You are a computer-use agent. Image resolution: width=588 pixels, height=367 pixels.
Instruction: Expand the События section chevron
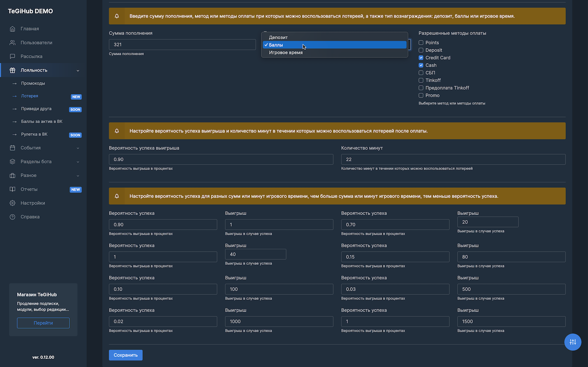pyautogui.click(x=78, y=148)
